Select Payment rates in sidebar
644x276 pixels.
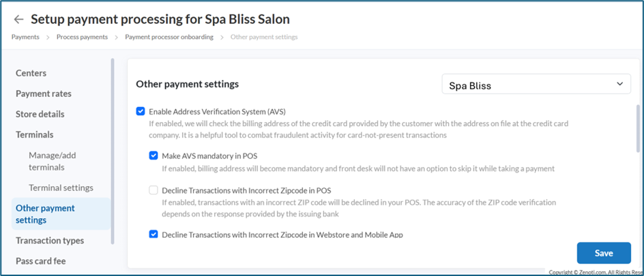(44, 93)
